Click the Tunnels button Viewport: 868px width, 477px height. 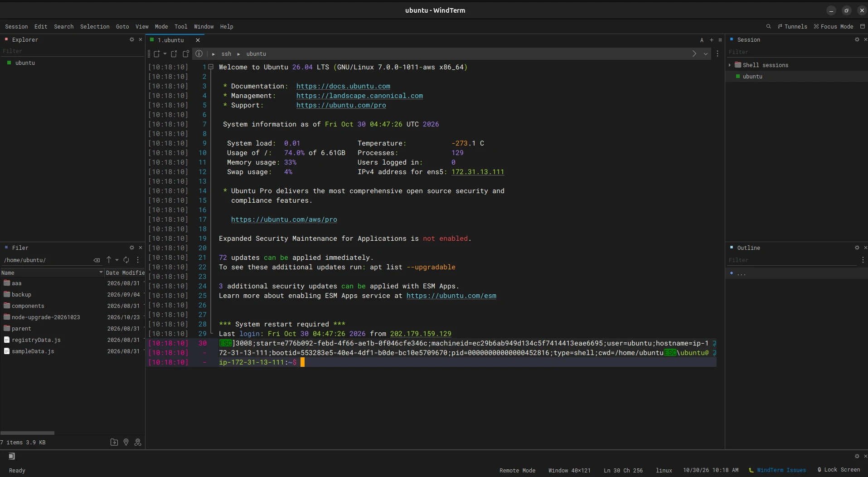(792, 27)
